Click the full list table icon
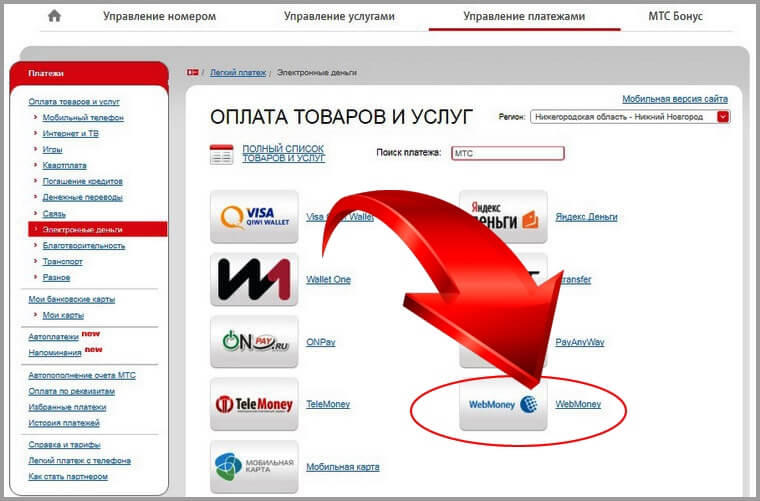Screen dimensions: 760x501 222,154
